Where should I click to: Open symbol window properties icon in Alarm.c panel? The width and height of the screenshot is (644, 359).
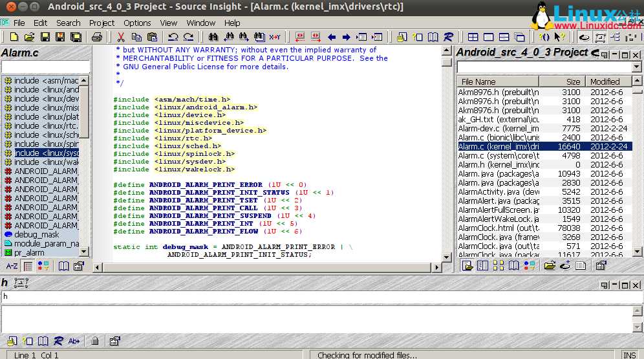(x=79, y=266)
